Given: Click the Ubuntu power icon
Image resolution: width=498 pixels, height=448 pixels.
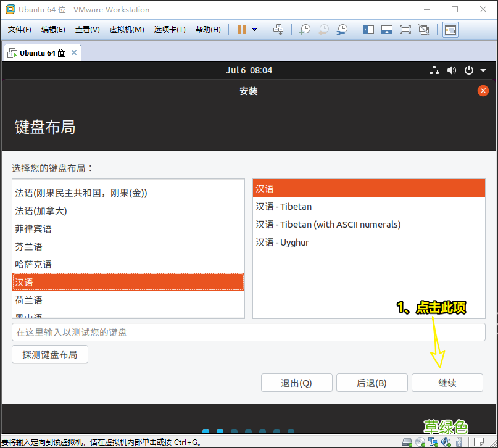Looking at the screenshot, I should (x=469, y=70).
